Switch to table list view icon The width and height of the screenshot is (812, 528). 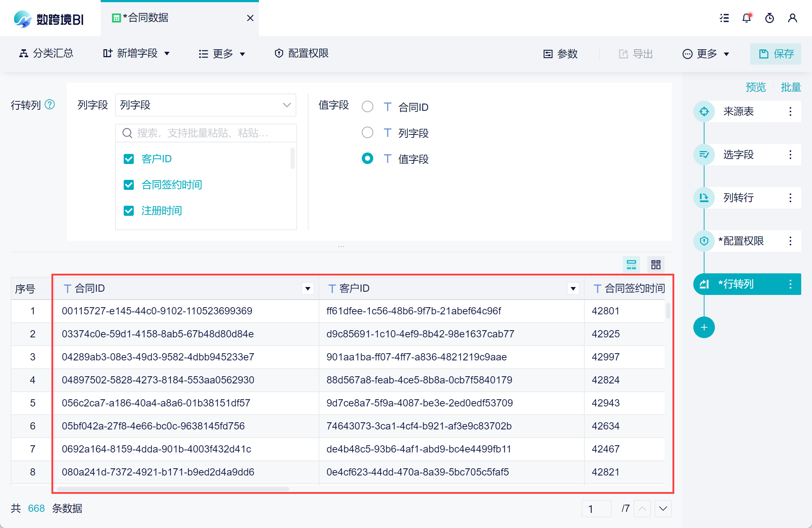pyautogui.click(x=631, y=265)
